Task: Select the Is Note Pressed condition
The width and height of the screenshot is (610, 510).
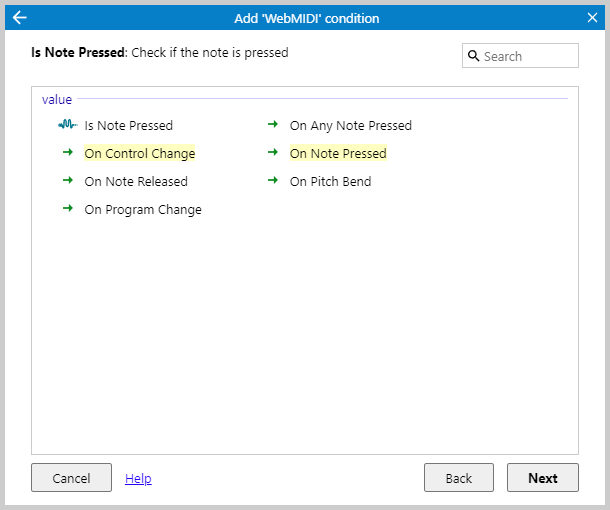Action: (x=128, y=126)
